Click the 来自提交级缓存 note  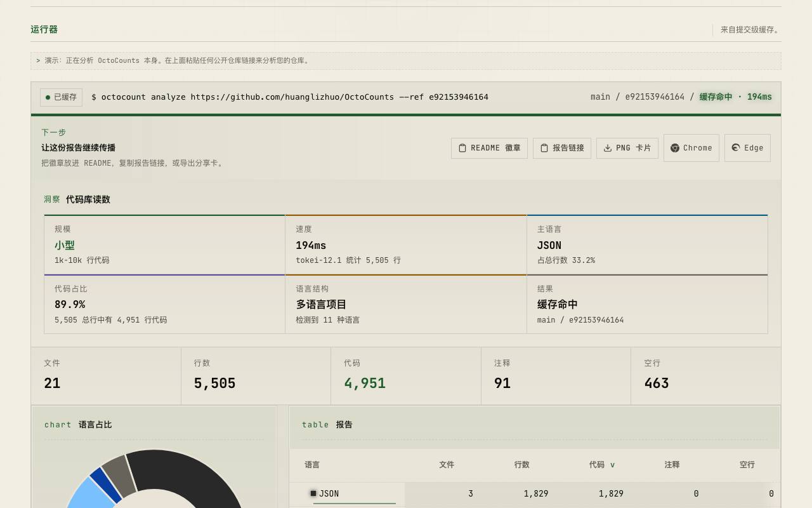click(x=750, y=30)
